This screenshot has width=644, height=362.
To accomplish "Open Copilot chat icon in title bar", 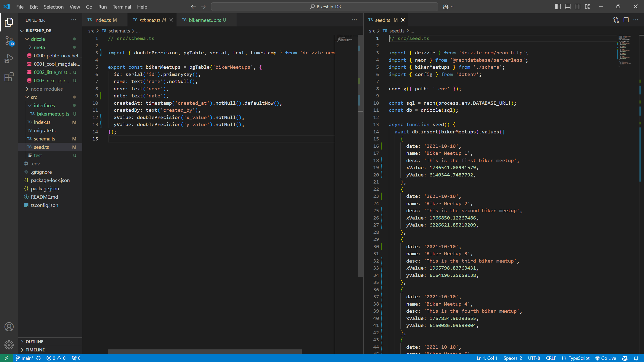I will coord(446,7).
